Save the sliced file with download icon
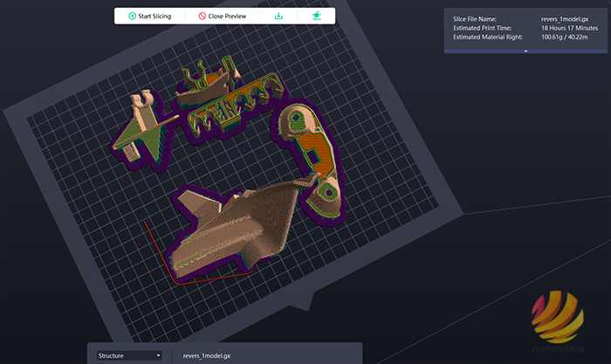611x364 pixels. pos(278,16)
